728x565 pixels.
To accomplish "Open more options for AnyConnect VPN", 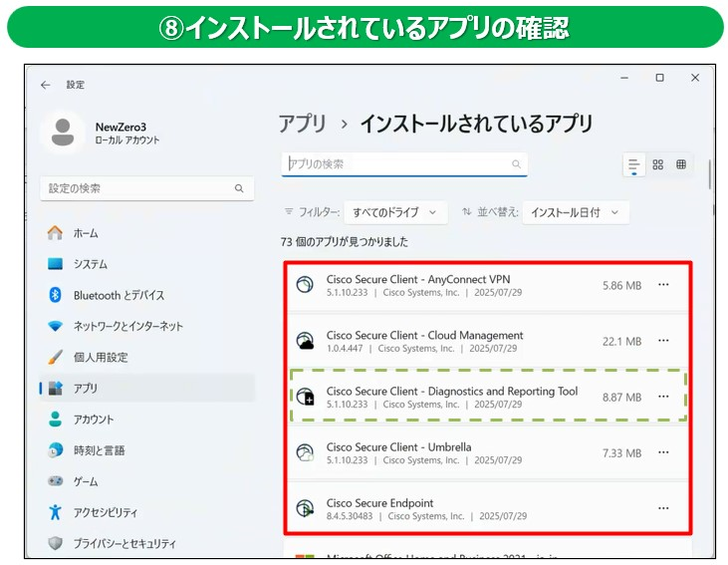I will click(663, 284).
